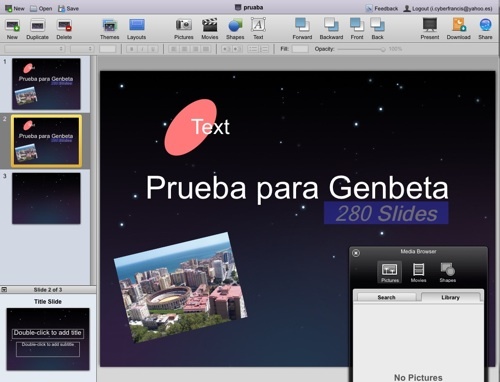Image resolution: width=500 pixels, height=382 pixels.
Task: Select the rotated city photo on slide
Action: 180,287
